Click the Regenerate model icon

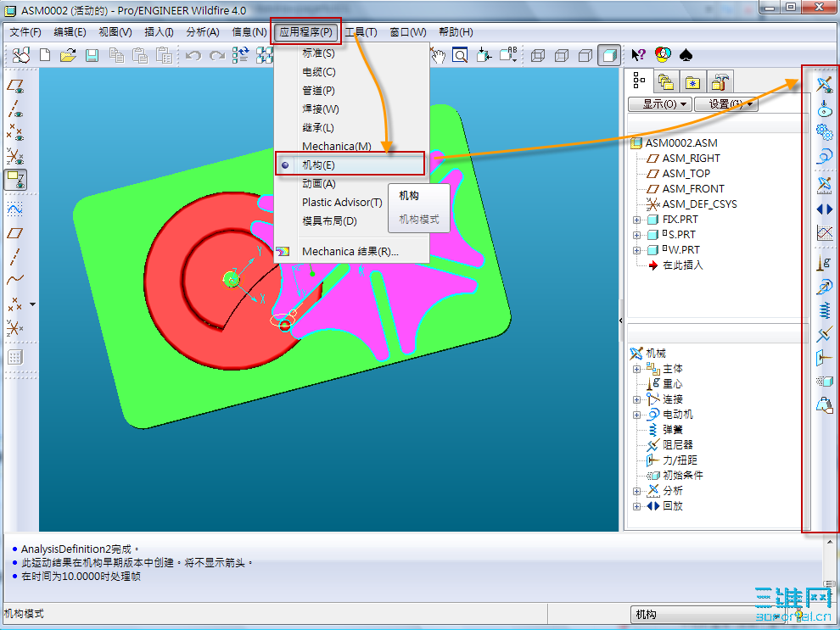tap(240, 55)
